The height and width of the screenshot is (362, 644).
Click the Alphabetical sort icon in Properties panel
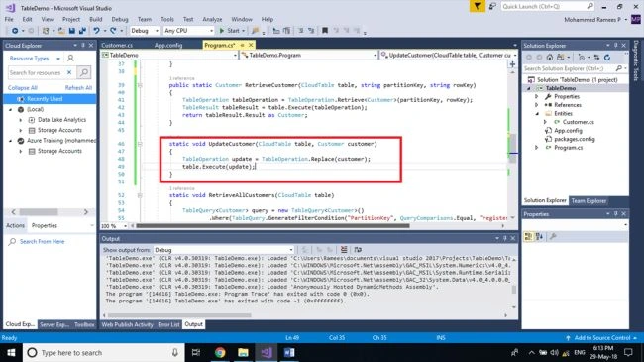point(539,236)
